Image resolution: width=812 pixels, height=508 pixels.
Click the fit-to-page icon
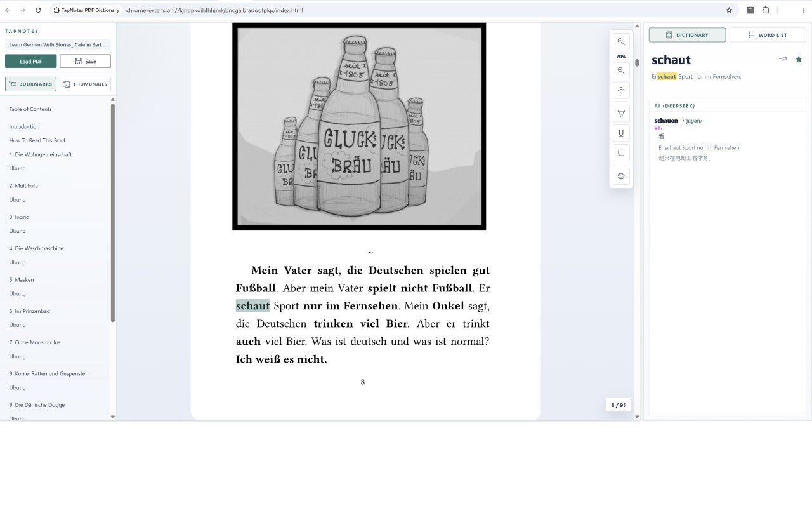[x=621, y=90]
